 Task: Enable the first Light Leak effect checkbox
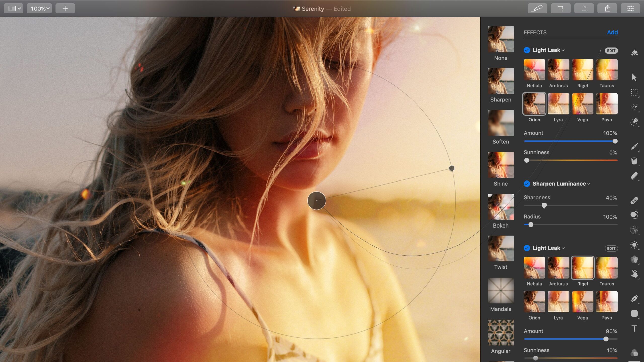click(527, 50)
